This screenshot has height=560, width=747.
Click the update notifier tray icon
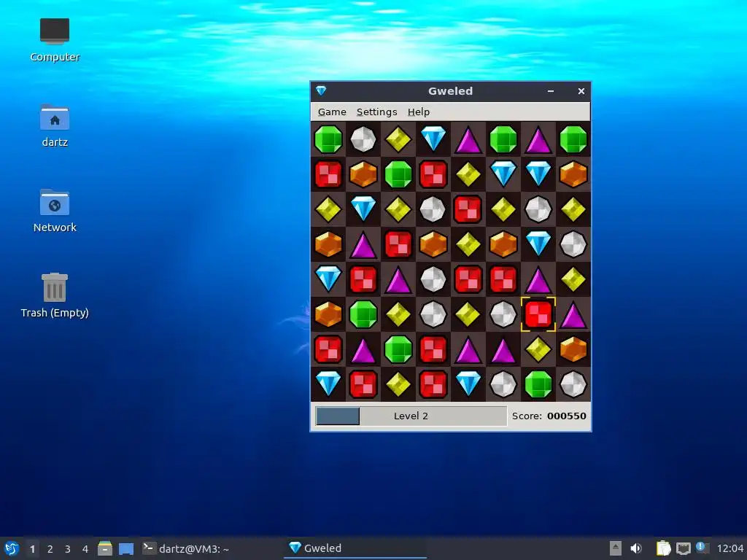[703, 548]
